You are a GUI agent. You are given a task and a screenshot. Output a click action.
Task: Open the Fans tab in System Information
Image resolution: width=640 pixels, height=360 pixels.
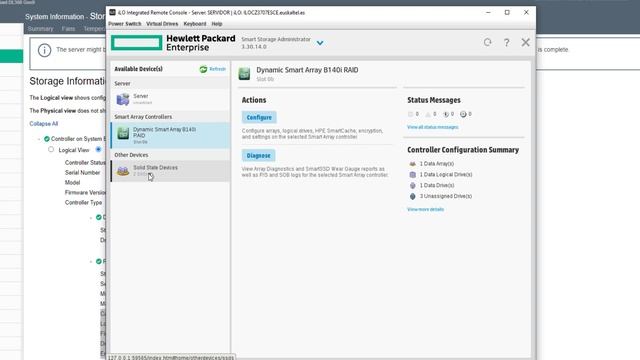coord(68,29)
